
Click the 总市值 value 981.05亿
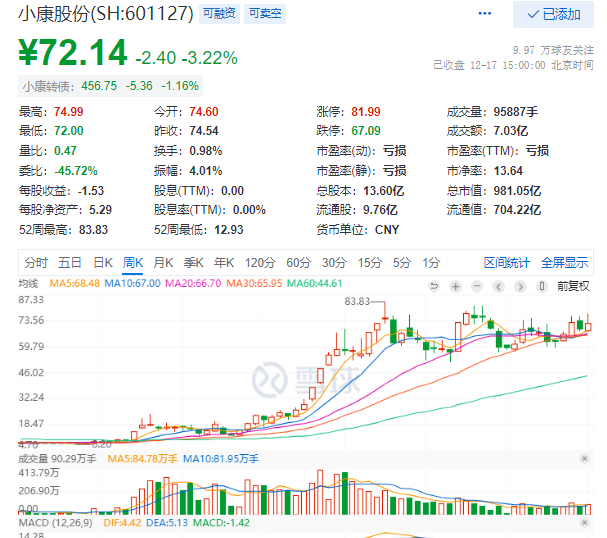517,191
